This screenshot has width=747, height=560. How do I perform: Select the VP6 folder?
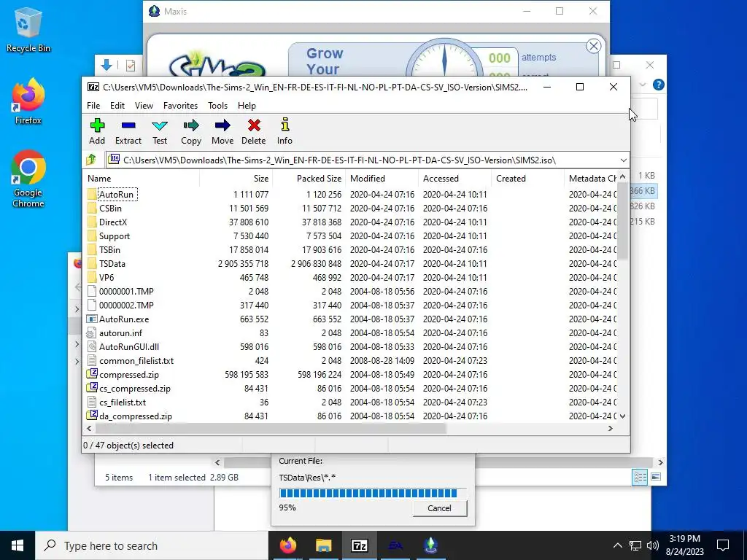click(107, 278)
